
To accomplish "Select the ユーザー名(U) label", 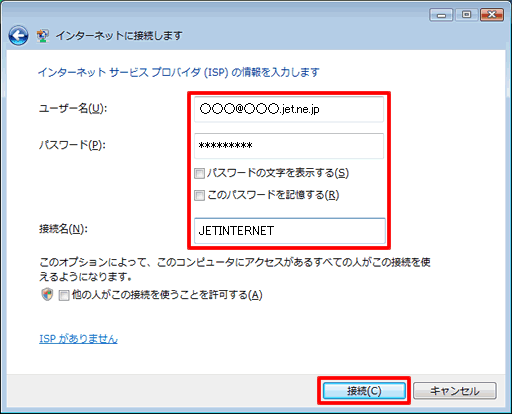I will coord(73,108).
